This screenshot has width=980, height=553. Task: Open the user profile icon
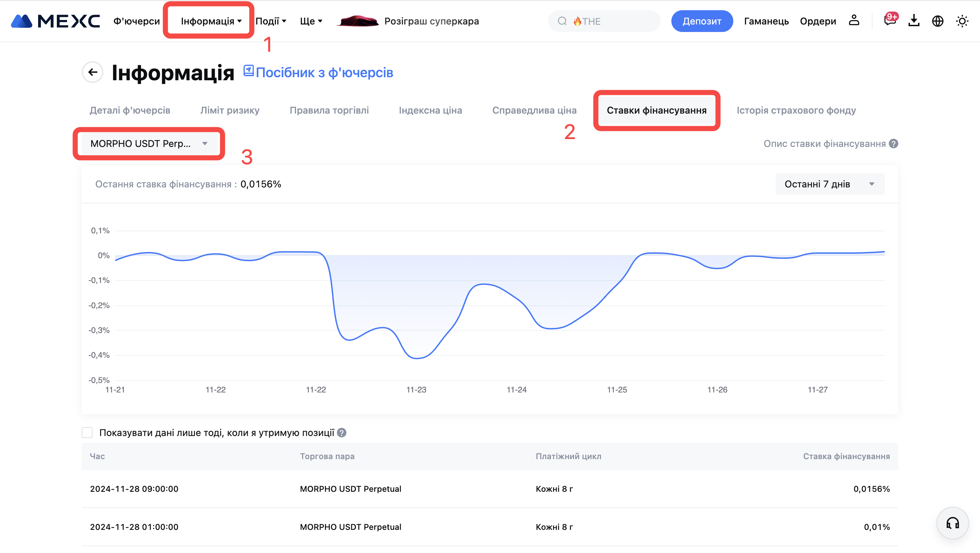coord(854,20)
